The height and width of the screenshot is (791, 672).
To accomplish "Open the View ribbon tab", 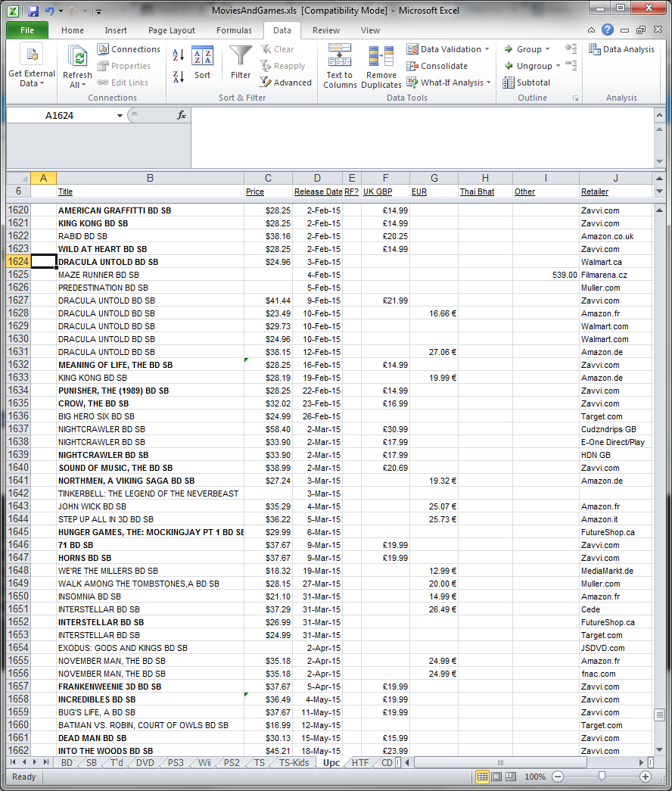I will click(370, 30).
